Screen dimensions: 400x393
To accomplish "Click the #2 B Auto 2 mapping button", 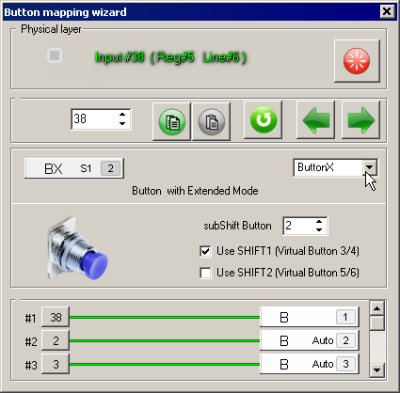I will (309, 340).
